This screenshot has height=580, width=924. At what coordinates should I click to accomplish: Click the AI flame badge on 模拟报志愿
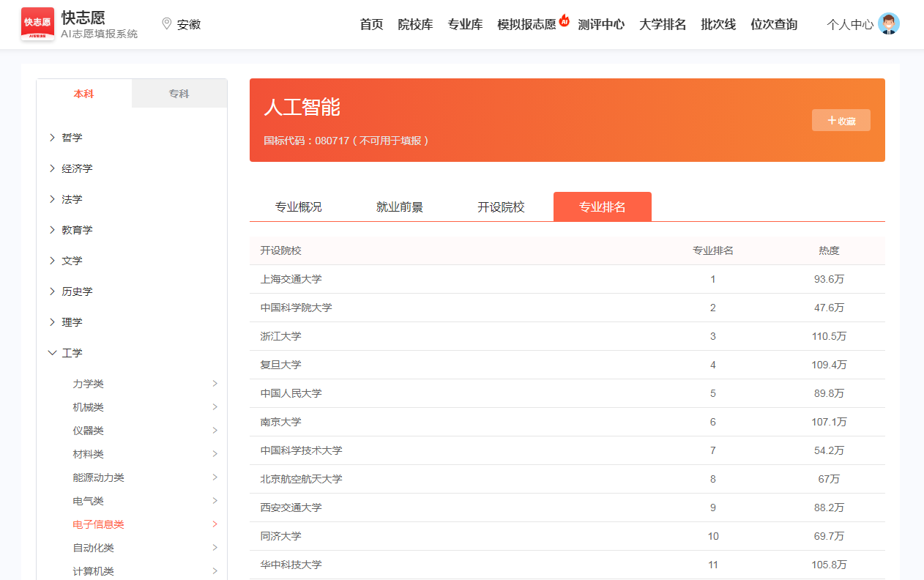(564, 21)
